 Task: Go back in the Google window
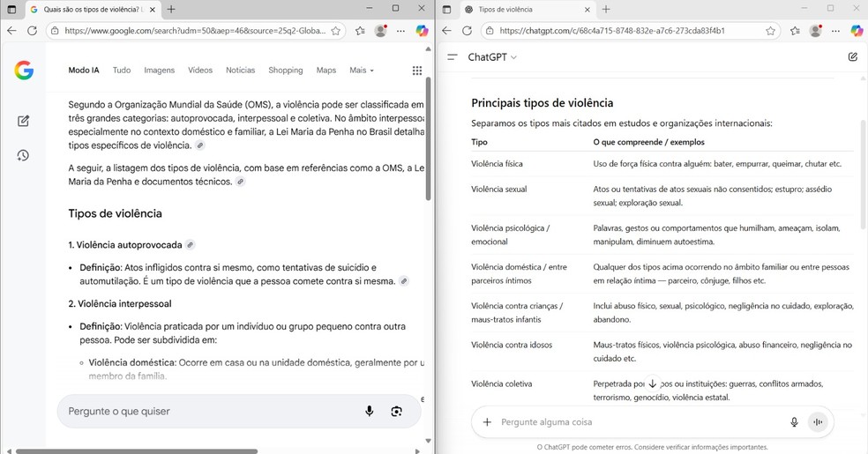(11, 31)
